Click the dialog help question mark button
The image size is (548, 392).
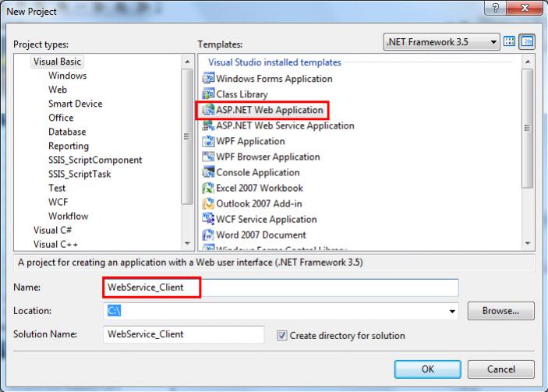pos(495,8)
